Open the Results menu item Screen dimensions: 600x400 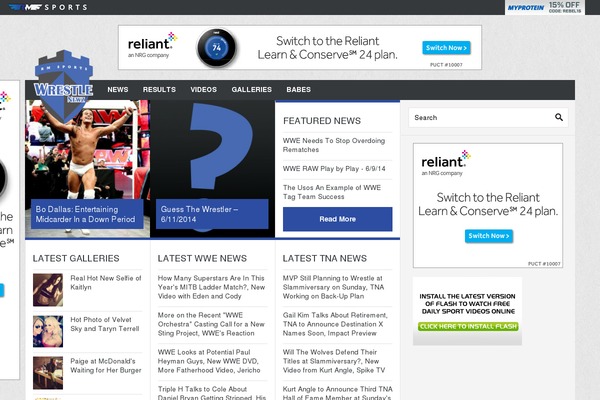point(159,90)
